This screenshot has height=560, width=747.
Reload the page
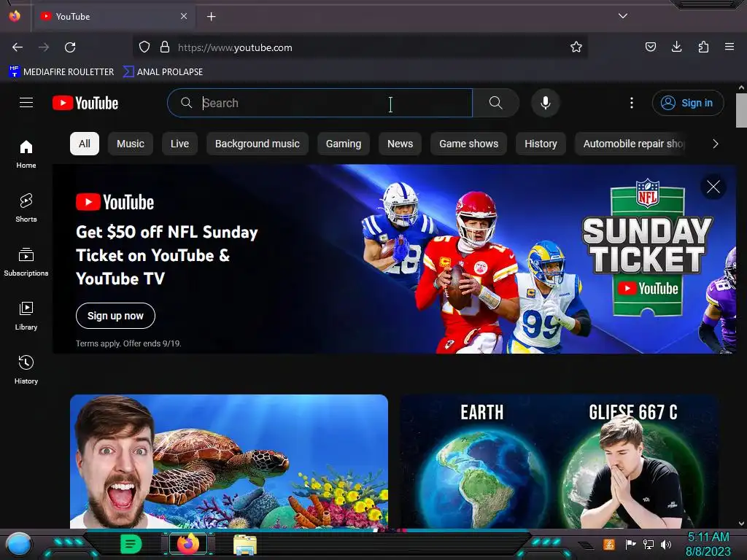tap(70, 47)
